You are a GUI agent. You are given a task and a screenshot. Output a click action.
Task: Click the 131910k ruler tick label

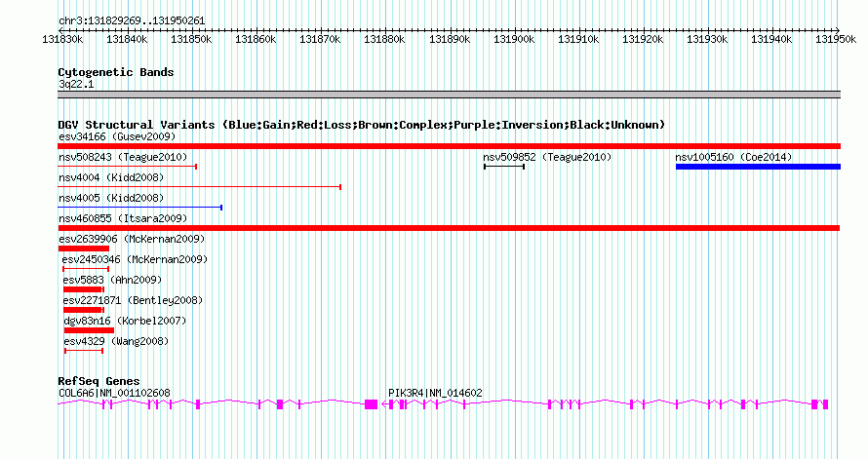[578, 39]
